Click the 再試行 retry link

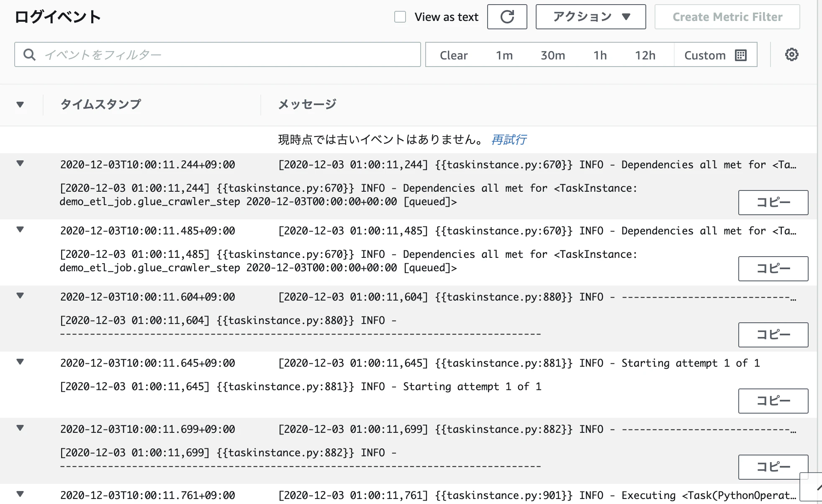pos(509,139)
